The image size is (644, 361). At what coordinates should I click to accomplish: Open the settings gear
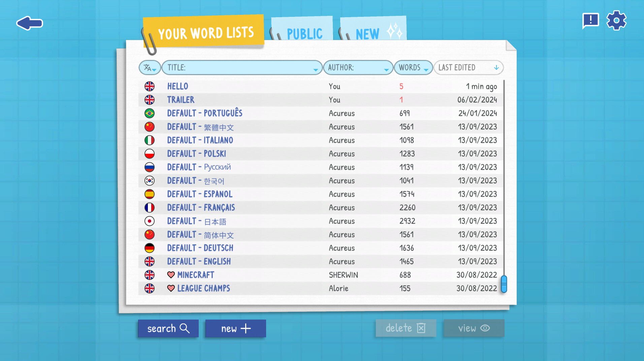tap(616, 20)
